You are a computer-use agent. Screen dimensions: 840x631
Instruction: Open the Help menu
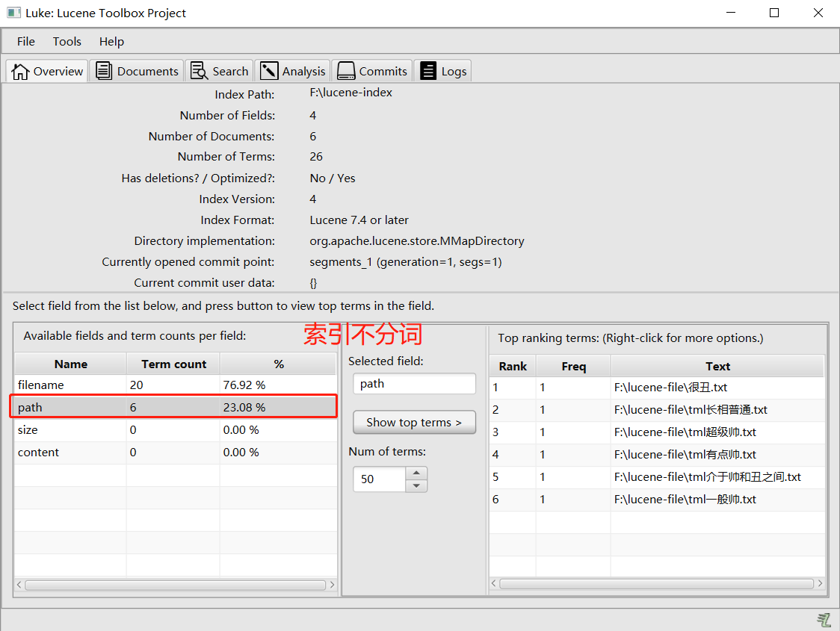coord(111,41)
